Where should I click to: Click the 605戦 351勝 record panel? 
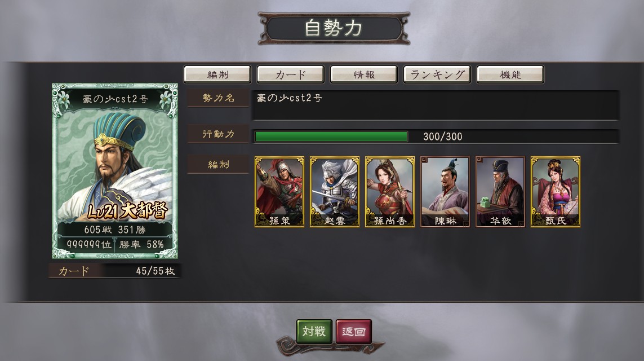(115, 230)
